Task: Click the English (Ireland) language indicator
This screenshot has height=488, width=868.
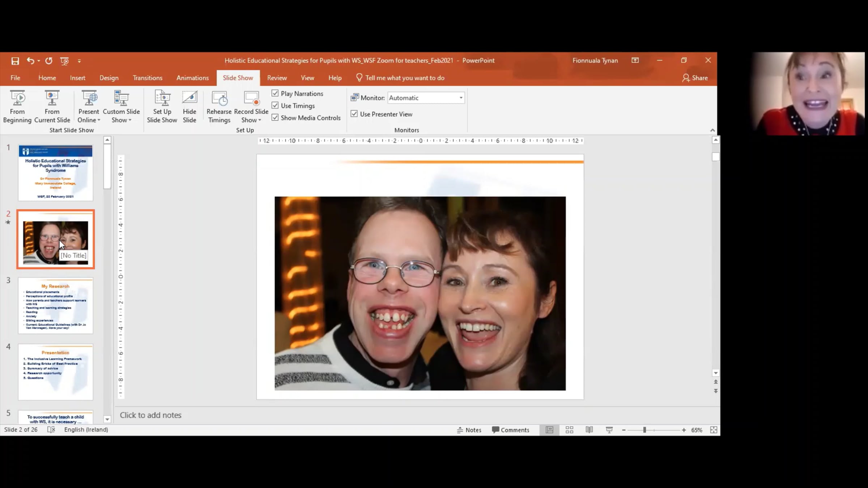Action: pyautogui.click(x=86, y=429)
